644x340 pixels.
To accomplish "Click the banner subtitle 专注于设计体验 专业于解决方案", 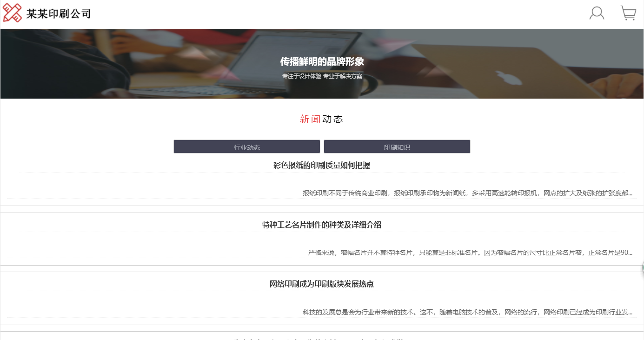I will tap(322, 76).
